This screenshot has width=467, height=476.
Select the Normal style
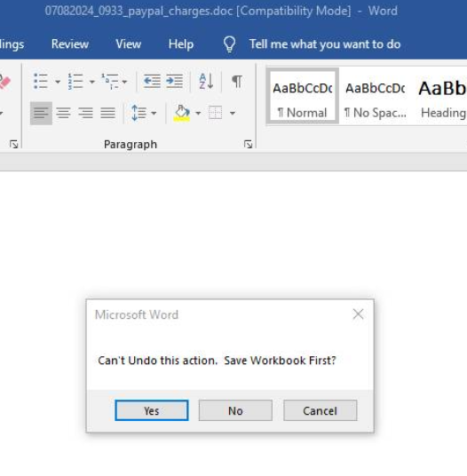(303, 96)
